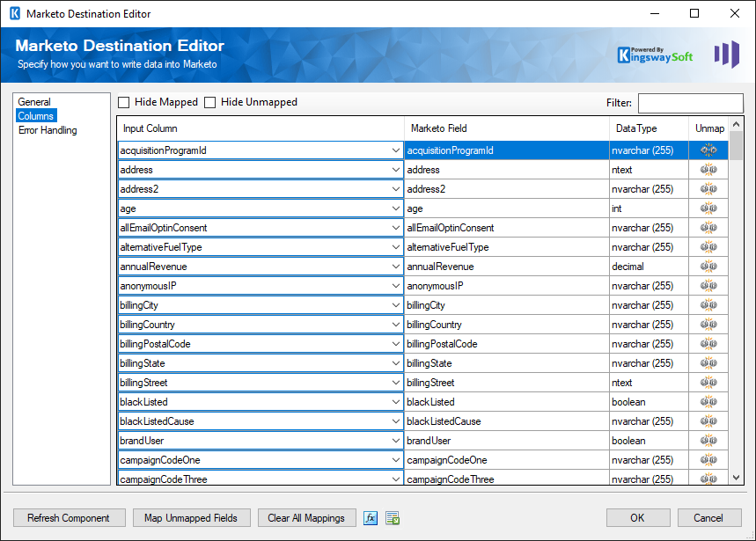Maximize the Marketo Destination Editor window
The height and width of the screenshot is (541, 756).
(694, 13)
